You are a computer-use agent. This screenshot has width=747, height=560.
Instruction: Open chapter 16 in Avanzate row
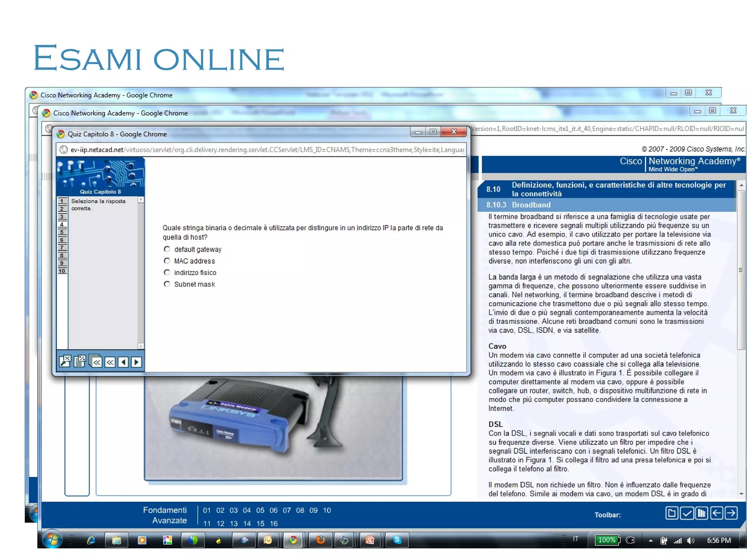pyautogui.click(x=274, y=524)
